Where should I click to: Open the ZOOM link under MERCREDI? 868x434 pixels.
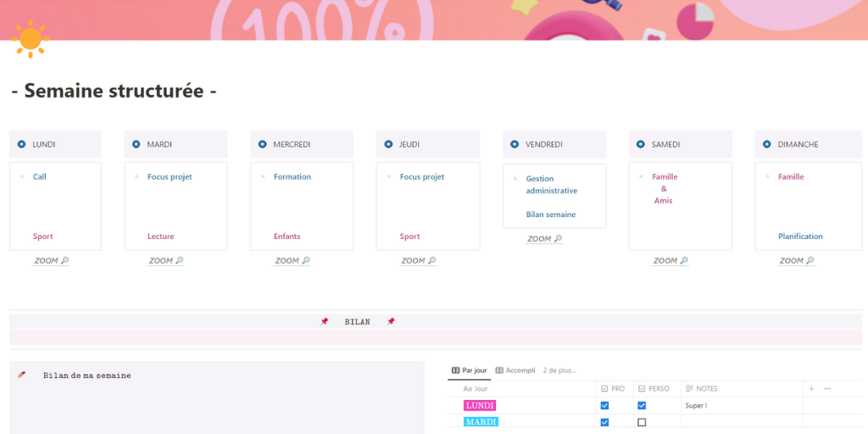292,261
